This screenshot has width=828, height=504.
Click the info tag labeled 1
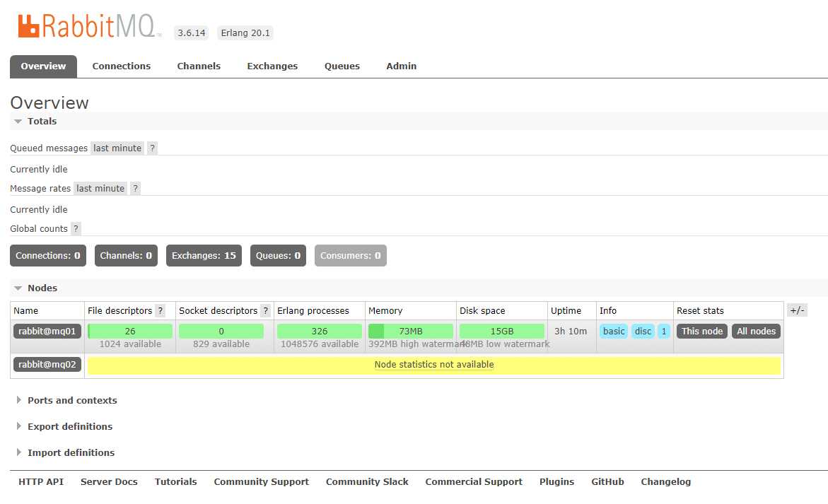tap(664, 332)
